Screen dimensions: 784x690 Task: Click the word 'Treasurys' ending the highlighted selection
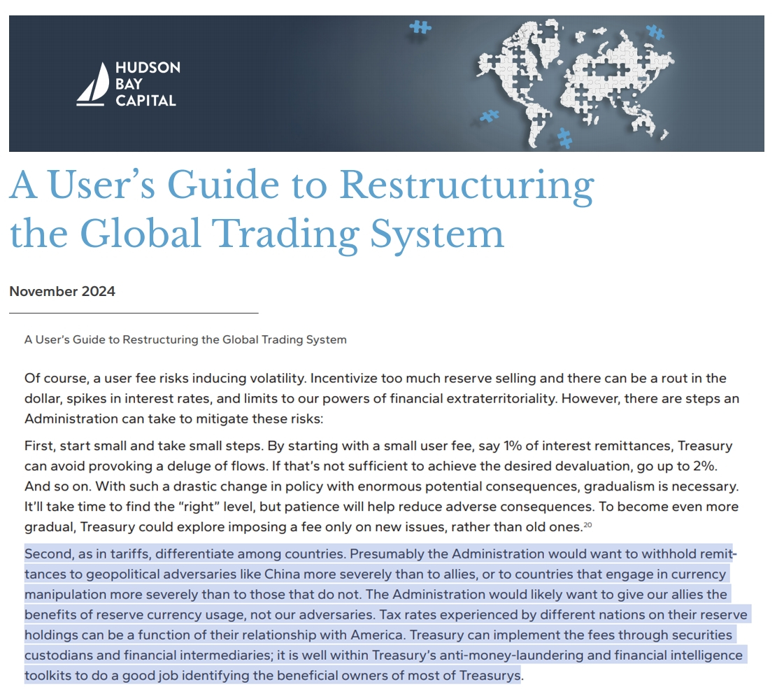coord(490,675)
